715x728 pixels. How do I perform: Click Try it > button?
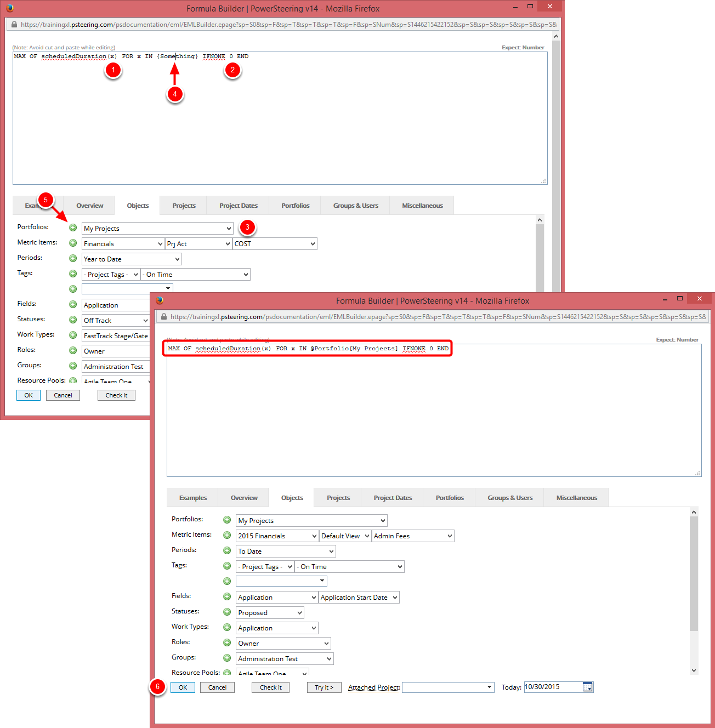pos(324,687)
